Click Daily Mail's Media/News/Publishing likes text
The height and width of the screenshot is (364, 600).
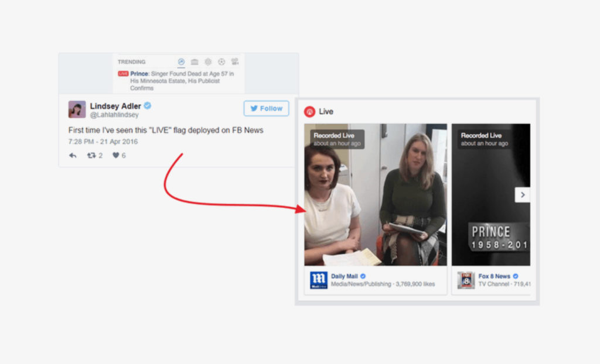tap(383, 284)
